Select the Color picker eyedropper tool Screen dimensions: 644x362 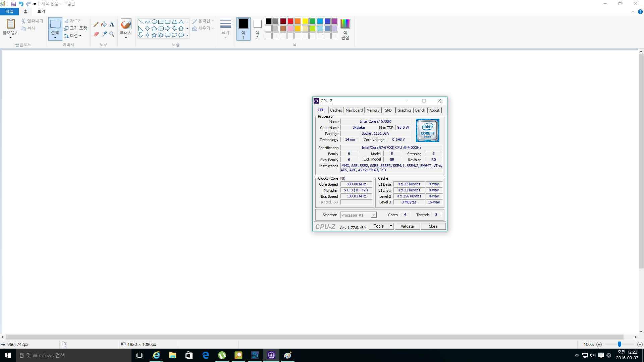point(104,34)
